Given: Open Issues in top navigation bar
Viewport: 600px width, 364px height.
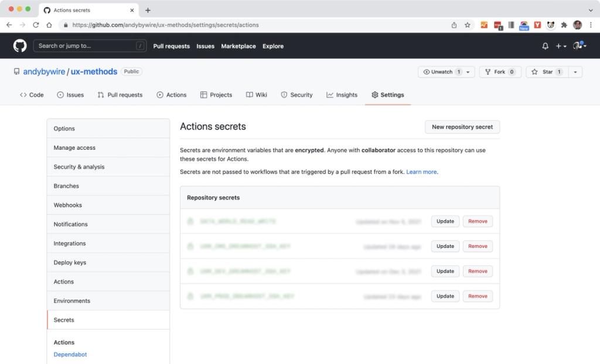Looking at the screenshot, I should tap(206, 46).
